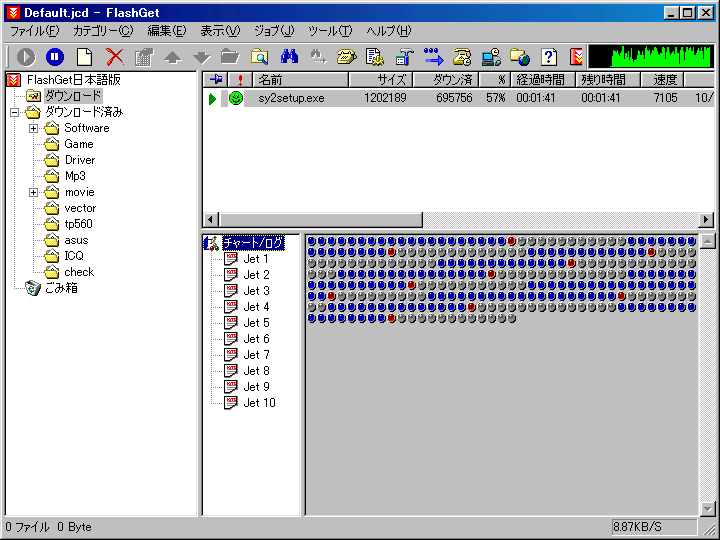Click the find next icon beside binoculars
The width and height of the screenshot is (720, 540).
click(318, 57)
